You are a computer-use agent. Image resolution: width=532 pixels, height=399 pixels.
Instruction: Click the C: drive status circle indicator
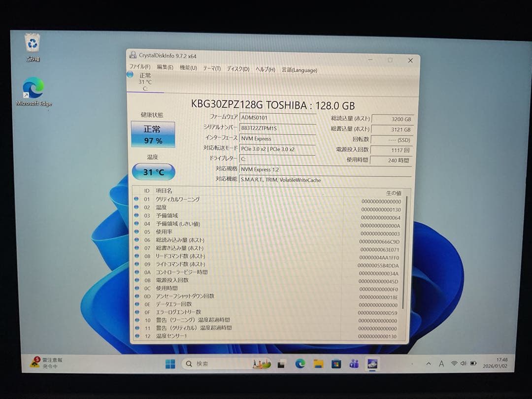(x=130, y=75)
